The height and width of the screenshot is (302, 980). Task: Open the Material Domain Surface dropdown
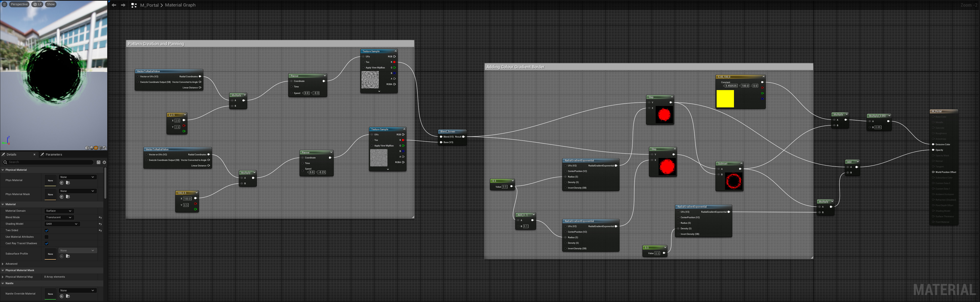click(59, 211)
